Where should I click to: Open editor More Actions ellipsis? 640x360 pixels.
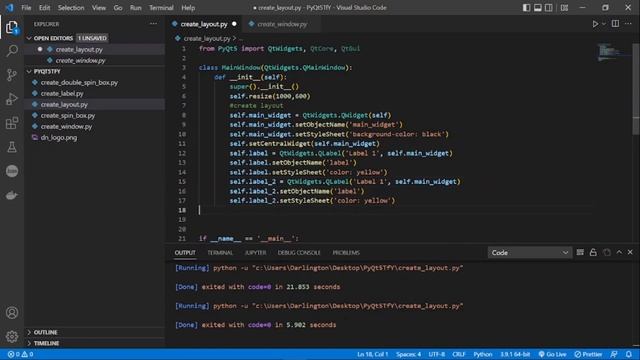pyautogui.click(x=628, y=24)
